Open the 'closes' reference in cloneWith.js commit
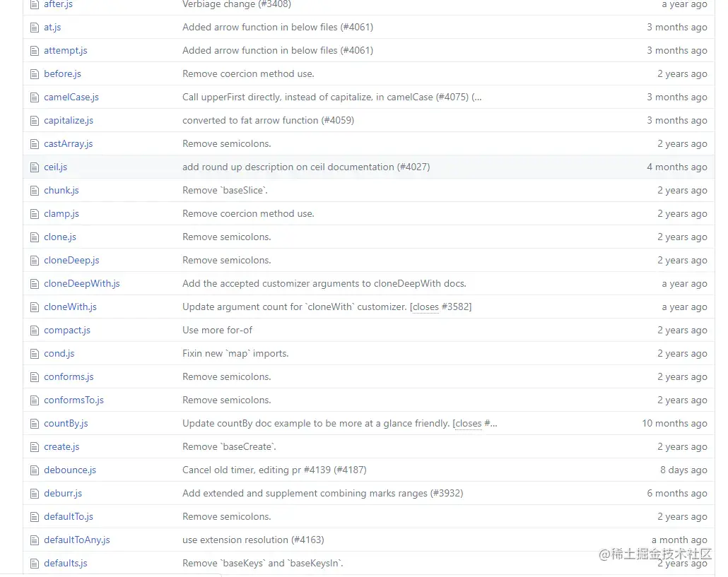 coord(425,307)
